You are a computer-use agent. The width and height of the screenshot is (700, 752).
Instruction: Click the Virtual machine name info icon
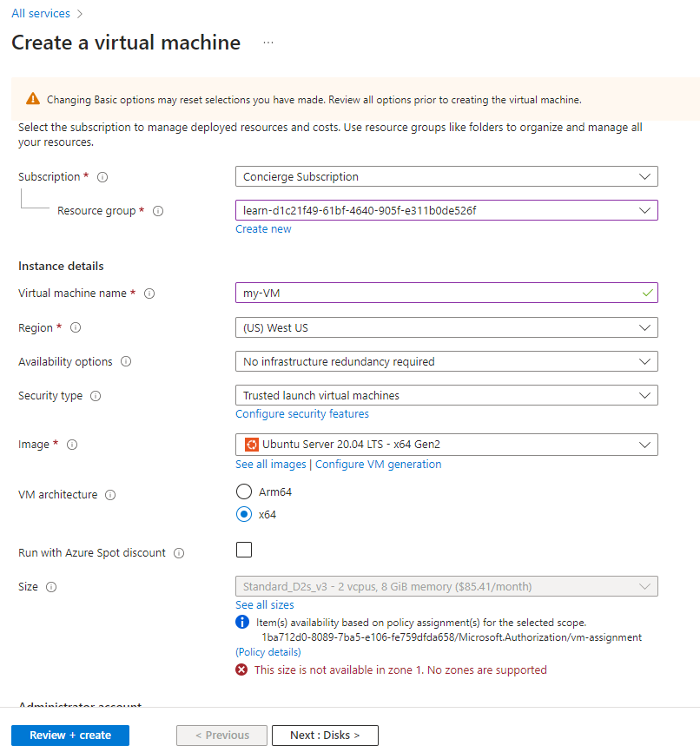click(149, 294)
